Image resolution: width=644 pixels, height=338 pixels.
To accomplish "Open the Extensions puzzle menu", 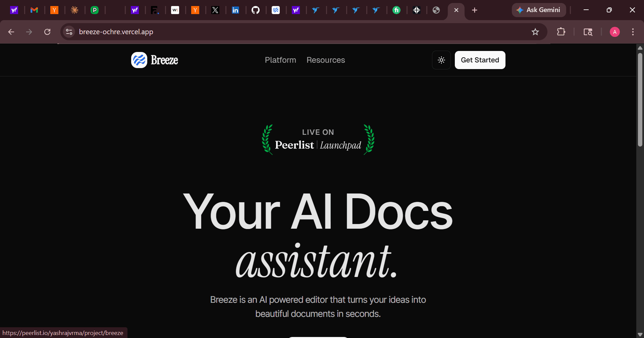I will point(561,32).
